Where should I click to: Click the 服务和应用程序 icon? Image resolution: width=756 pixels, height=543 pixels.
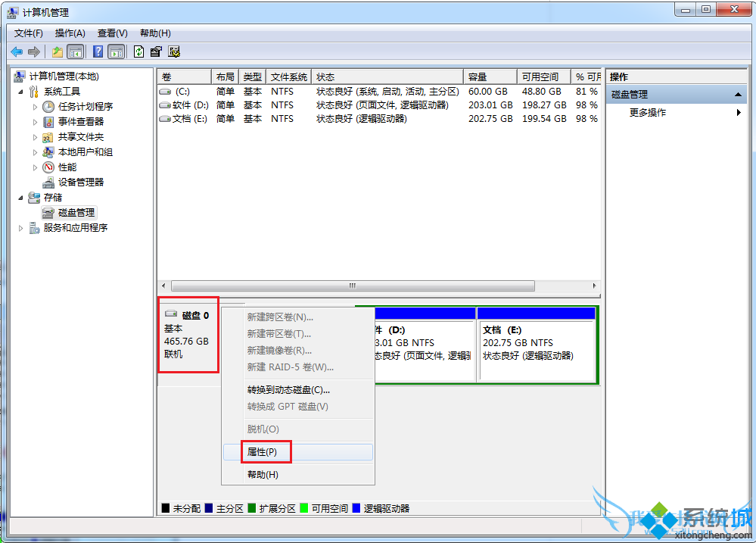pos(34,228)
